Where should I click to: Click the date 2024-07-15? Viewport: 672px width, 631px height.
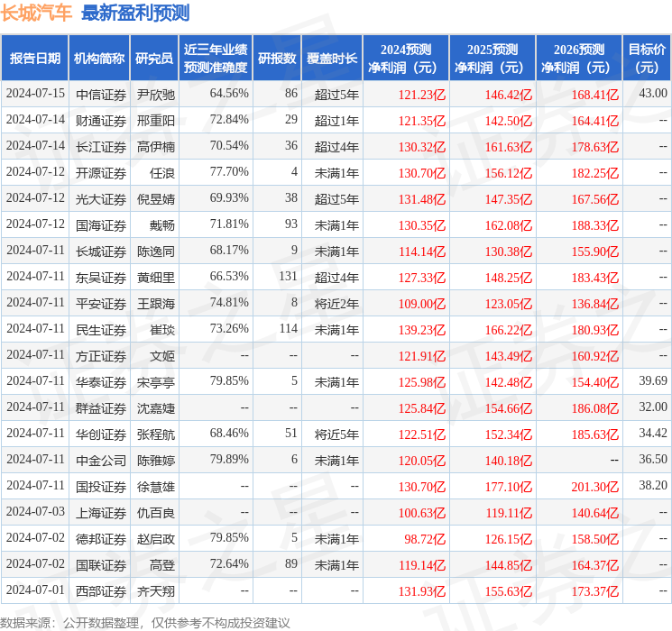pyautogui.click(x=35, y=93)
